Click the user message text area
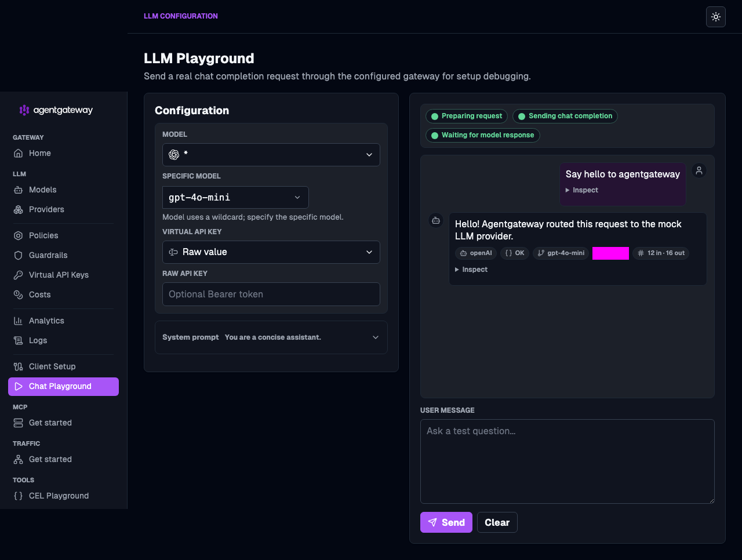The height and width of the screenshot is (560, 742). click(x=568, y=461)
